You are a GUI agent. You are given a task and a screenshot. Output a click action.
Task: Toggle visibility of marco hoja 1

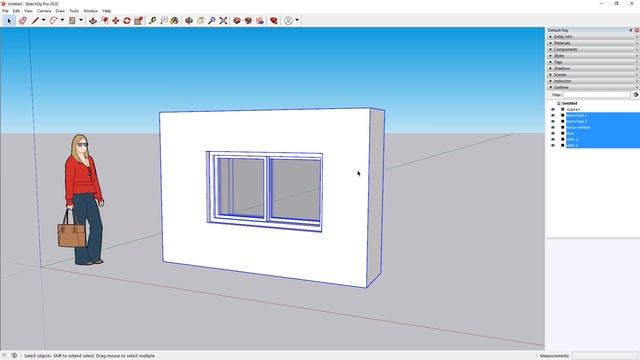[x=553, y=116]
